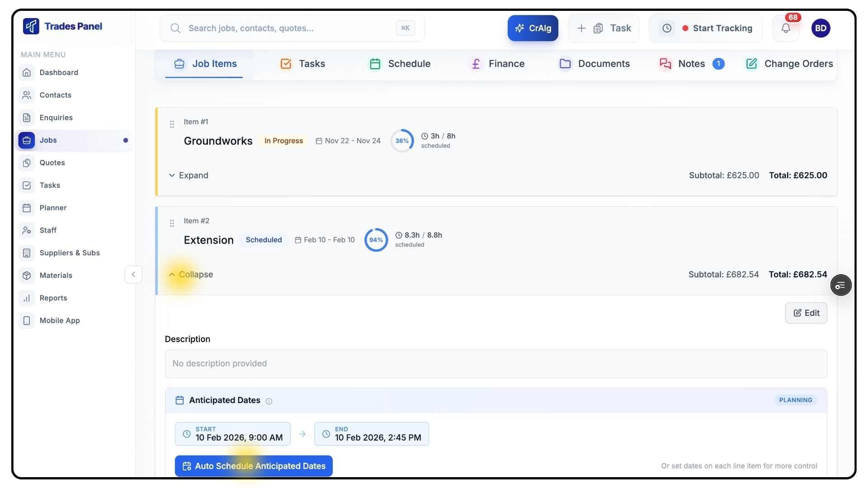Click the Anticipated Dates info icon
The image size is (868, 488).
point(269,401)
